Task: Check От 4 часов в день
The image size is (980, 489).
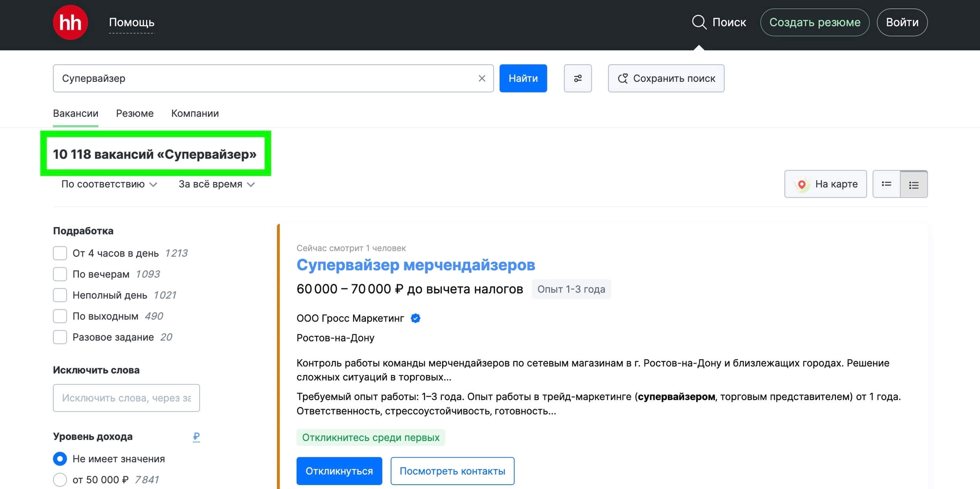Action: coord(60,253)
